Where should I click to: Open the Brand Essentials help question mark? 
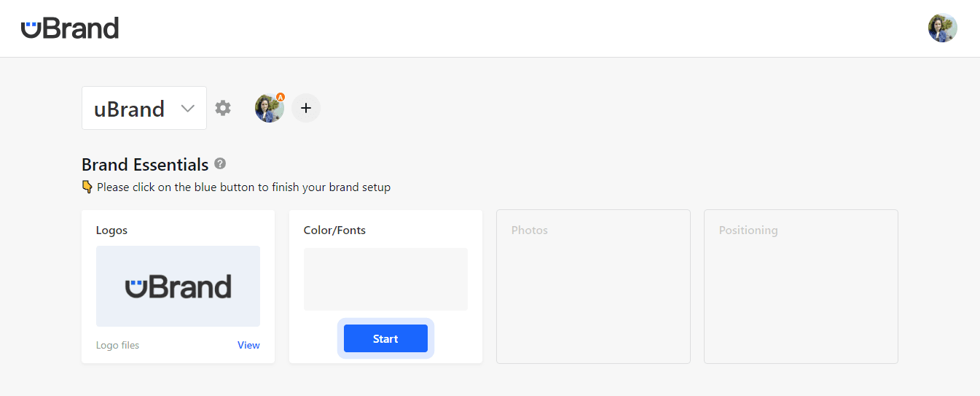click(x=220, y=163)
